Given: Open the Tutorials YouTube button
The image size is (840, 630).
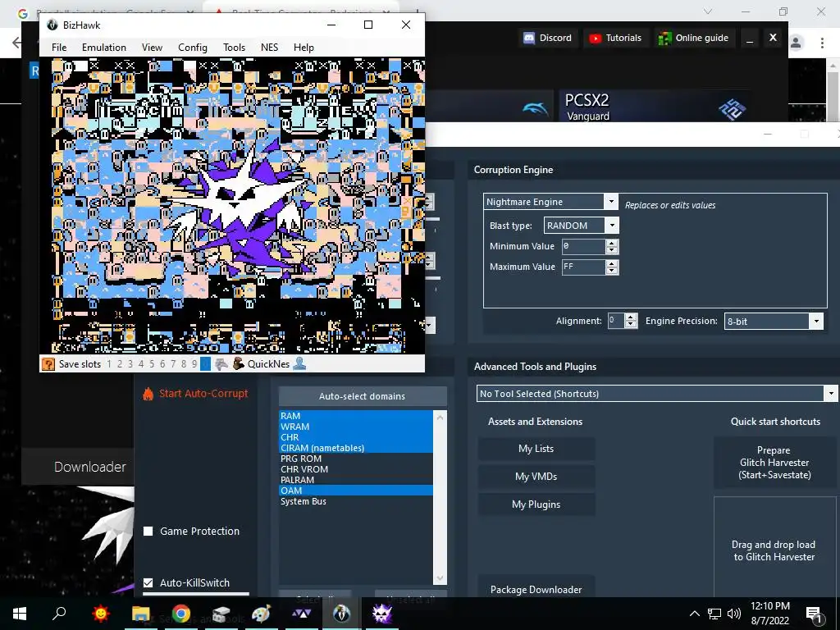Looking at the screenshot, I should coord(615,38).
